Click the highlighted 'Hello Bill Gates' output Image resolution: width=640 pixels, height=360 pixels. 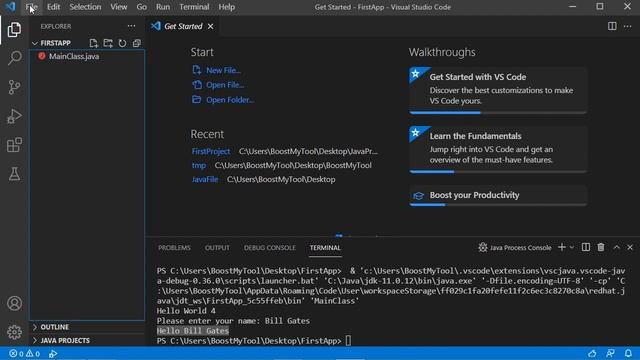pos(193,331)
